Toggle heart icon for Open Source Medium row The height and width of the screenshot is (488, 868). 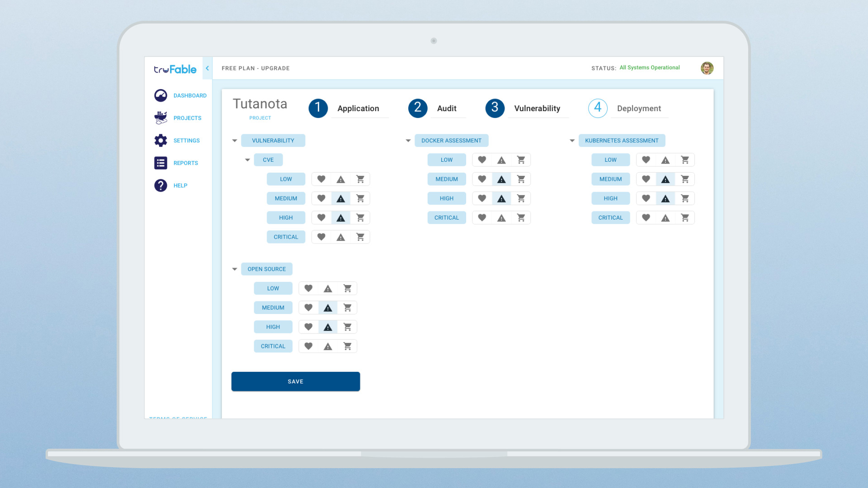pos(308,308)
